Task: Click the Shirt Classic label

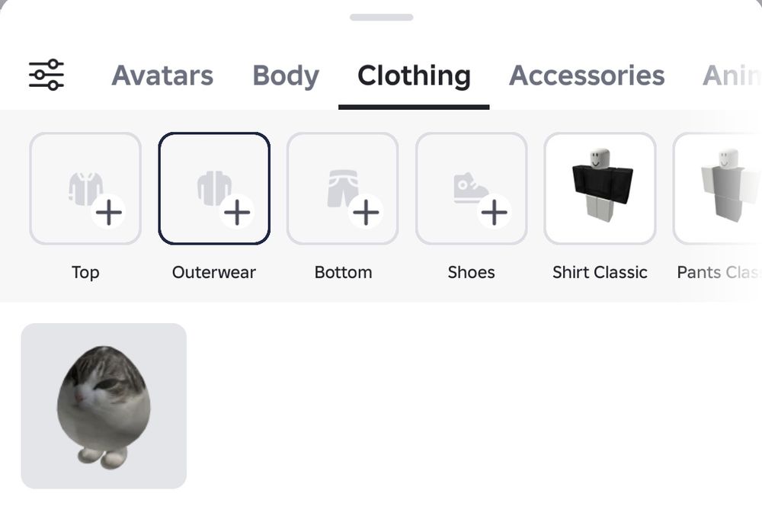Action: click(600, 272)
